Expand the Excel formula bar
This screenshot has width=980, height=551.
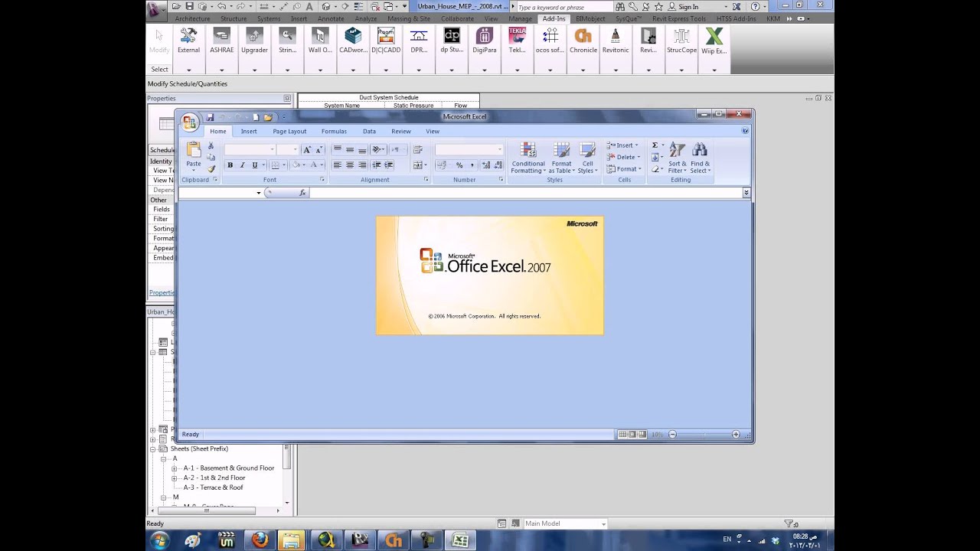pyautogui.click(x=746, y=193)
